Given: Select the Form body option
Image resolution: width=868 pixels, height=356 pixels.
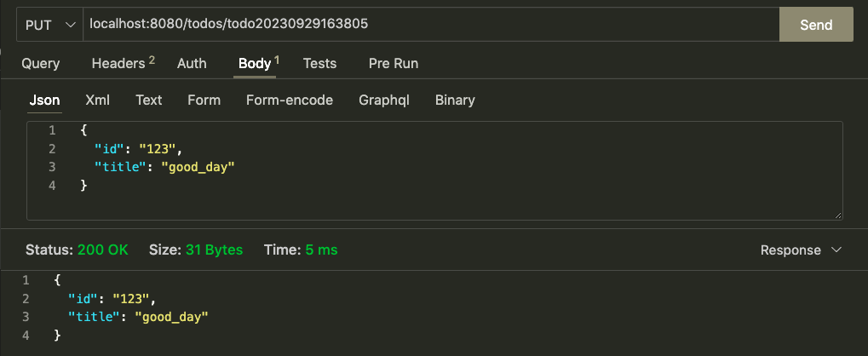Looking at the screenshot, I should coord(204,100).
